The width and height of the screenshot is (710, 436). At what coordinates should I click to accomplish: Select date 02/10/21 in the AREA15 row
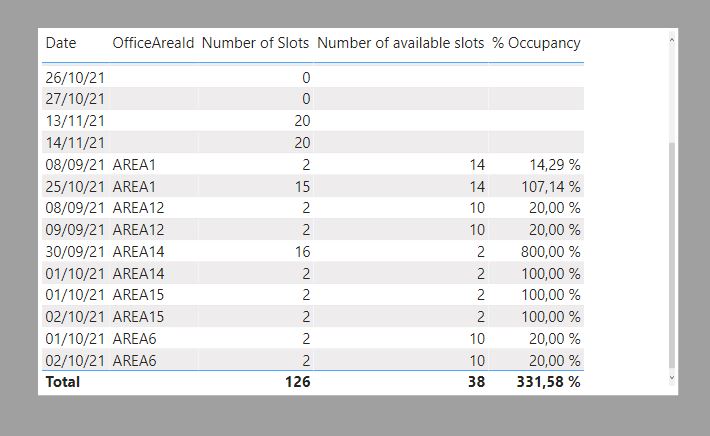(x=75, y=316)
